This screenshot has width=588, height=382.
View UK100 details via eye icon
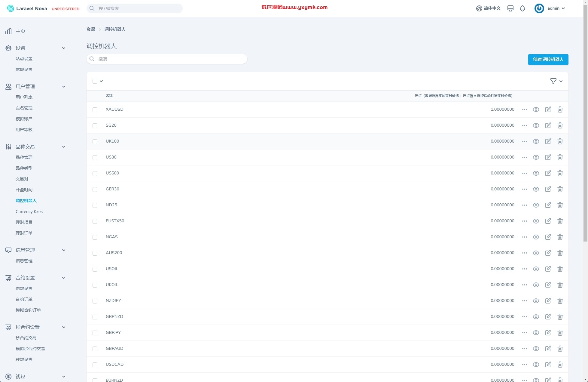click(536, 141)
